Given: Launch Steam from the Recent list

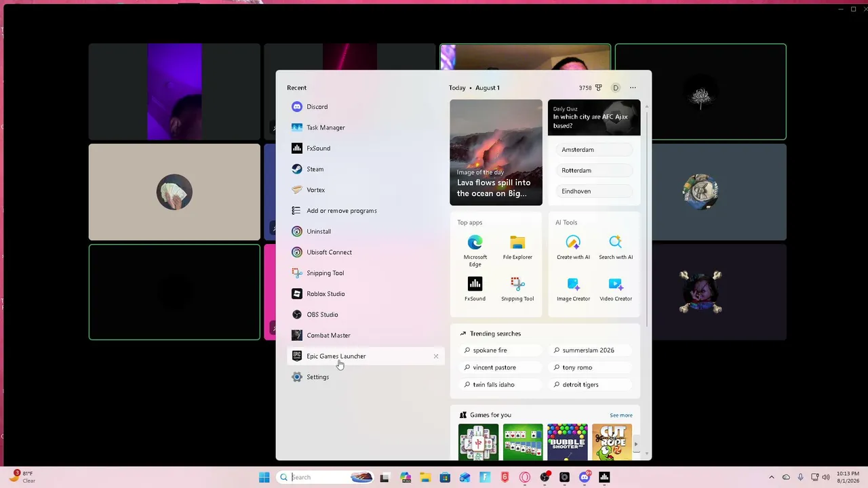Looking at the screenshot, I should coord(366,169).
